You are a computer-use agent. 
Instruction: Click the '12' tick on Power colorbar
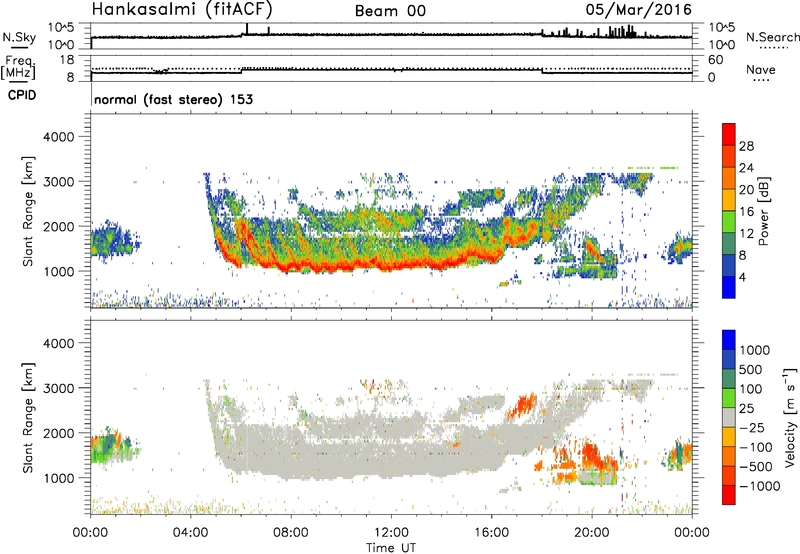[746, 234]
